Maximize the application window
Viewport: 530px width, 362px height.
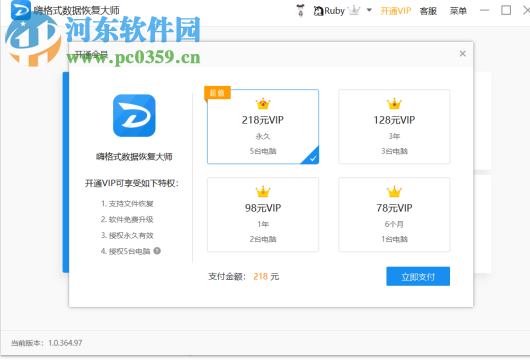click(506, 10)
